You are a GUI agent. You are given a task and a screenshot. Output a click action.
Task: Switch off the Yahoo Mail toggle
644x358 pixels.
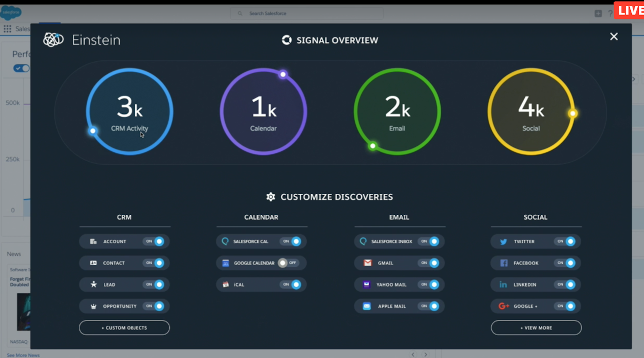click(429, 284)
